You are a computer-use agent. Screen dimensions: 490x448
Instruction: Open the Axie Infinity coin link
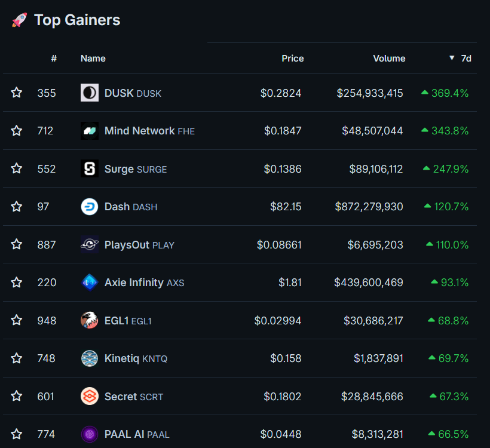[145, 283]
